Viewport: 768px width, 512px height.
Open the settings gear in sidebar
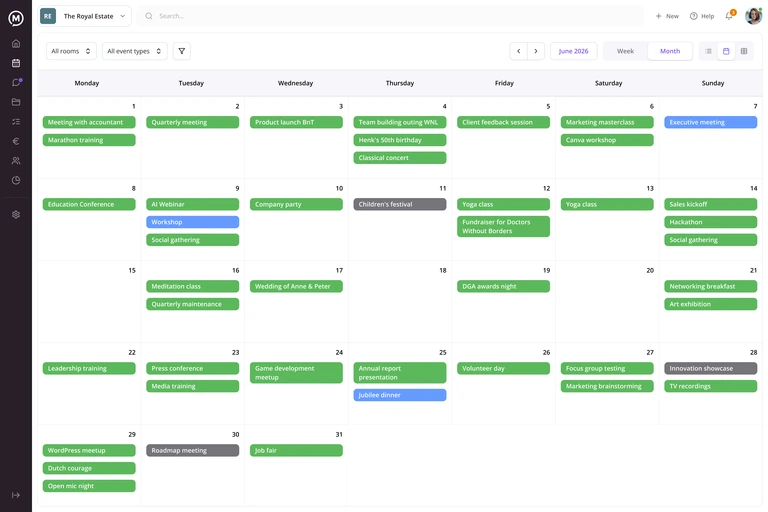click(x=16, y=215)
